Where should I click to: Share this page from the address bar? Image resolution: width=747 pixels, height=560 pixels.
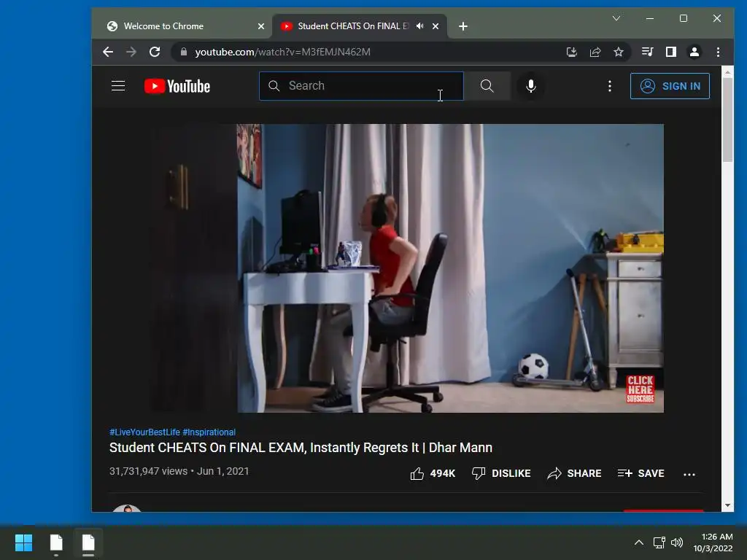(595, 52)
